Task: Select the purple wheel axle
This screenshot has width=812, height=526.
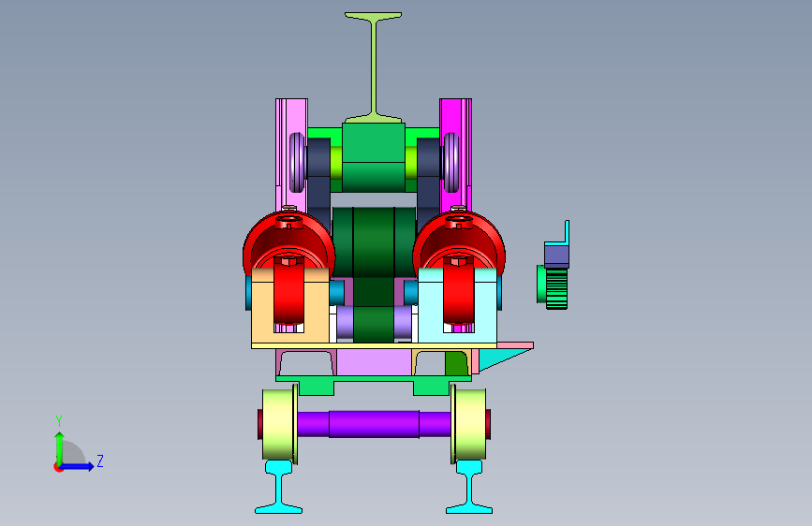Action: (374, 424)
